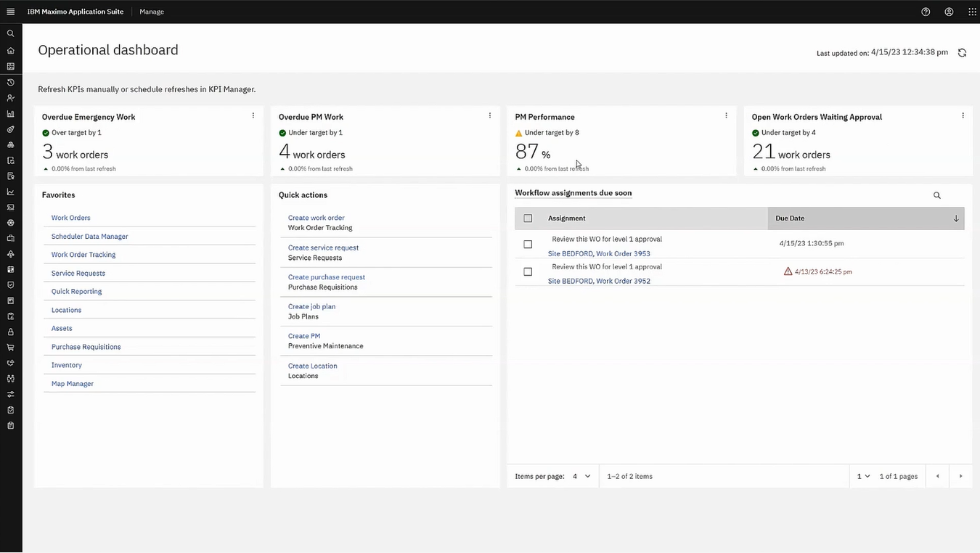Click the 21 work orders KPI value
The width and height of the screenshot is (980, 553).
coord(791,152)
